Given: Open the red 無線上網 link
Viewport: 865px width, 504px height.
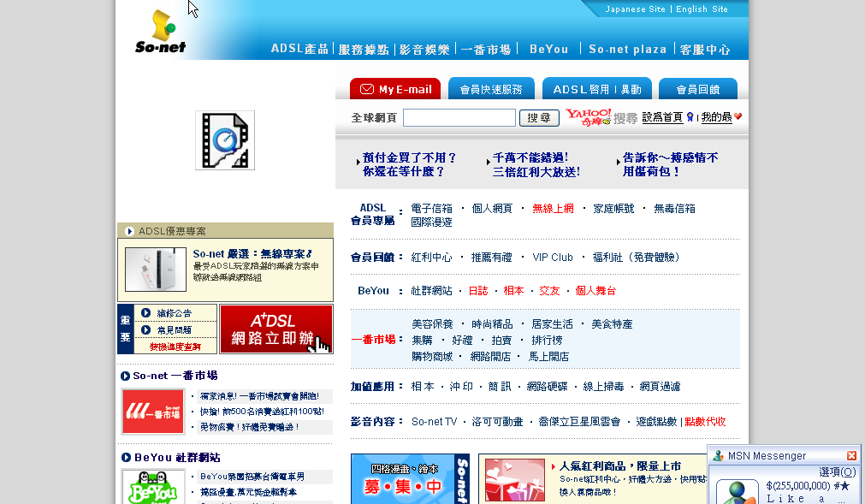Looking at the screenshot, I should click(553, 209).
